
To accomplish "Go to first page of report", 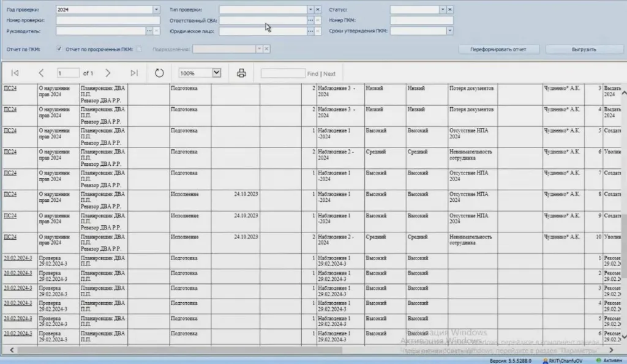I will click(x=15, y=73).
